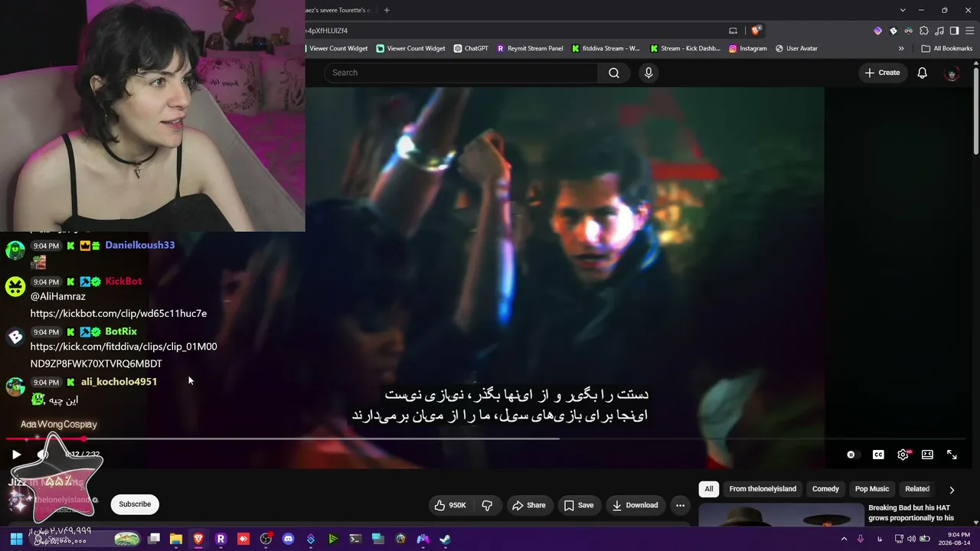Open the ChatGPT bookmark

471,48
